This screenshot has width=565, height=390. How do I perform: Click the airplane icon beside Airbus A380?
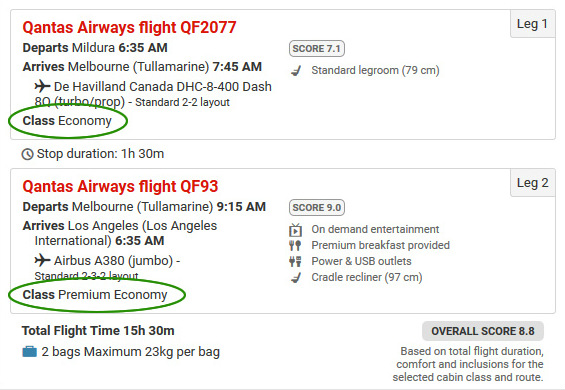click(x=42, y=260)
